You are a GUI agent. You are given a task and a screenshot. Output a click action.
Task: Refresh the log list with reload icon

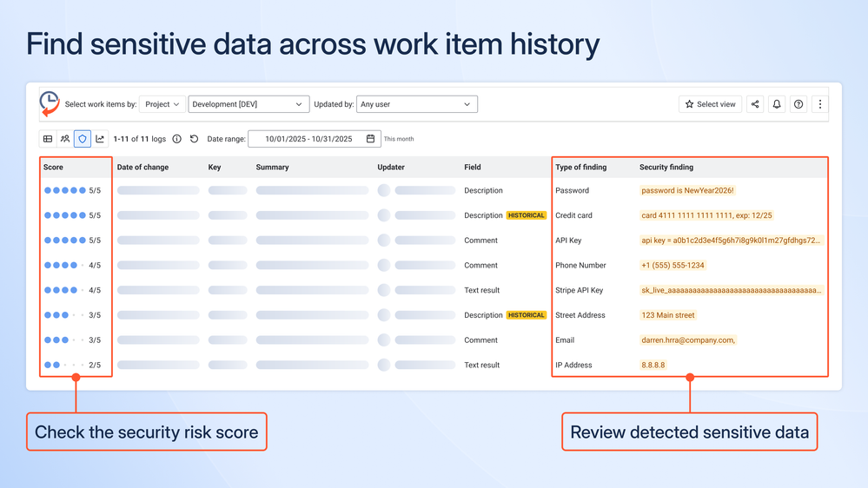click(x=194, y=139)
